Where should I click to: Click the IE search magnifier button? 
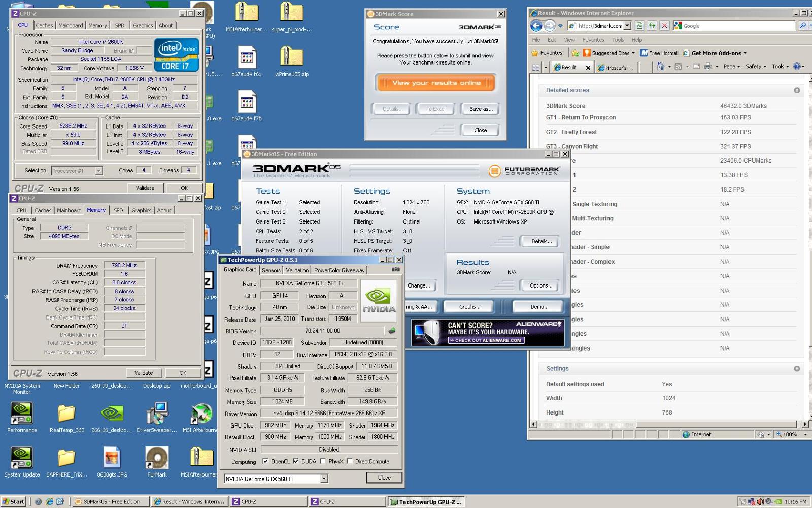(803, 25)
